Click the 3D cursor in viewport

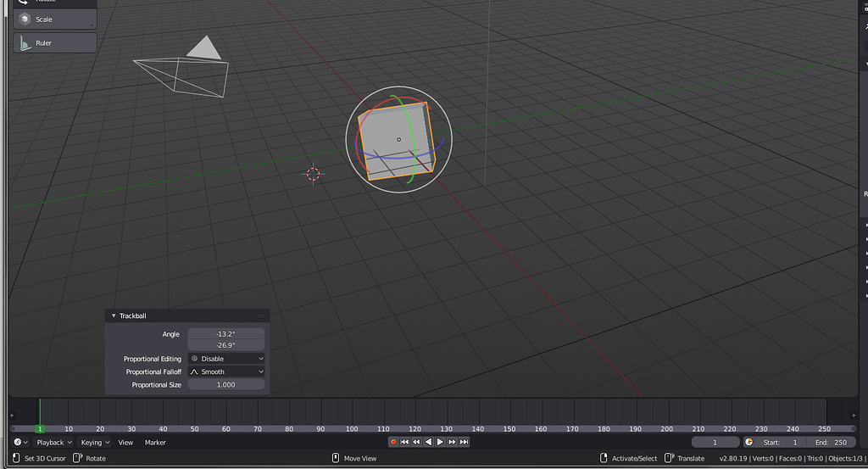[314, 175]
